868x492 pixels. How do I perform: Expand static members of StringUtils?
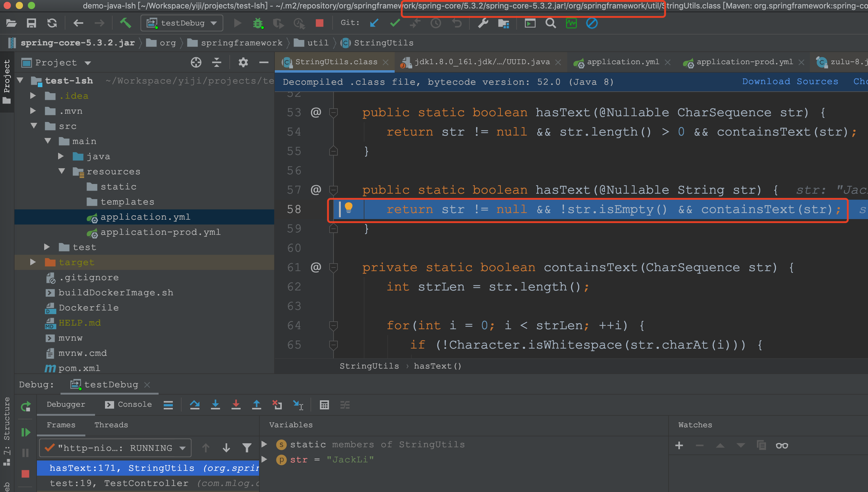[265, 444]
